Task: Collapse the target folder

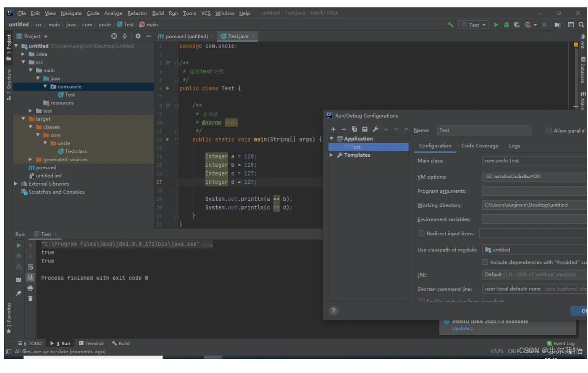Action: (23, 119)
